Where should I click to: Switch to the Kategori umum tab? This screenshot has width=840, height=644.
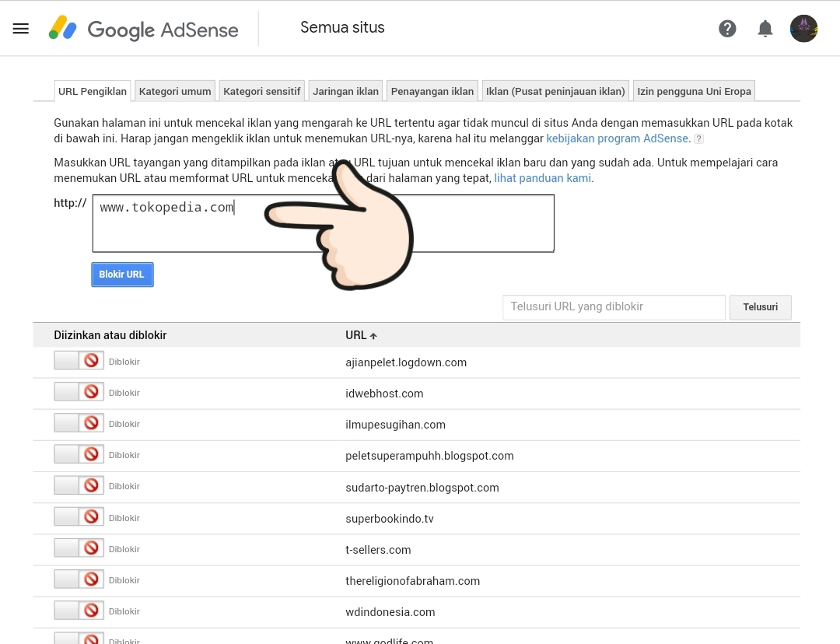(x=175, y=91)
